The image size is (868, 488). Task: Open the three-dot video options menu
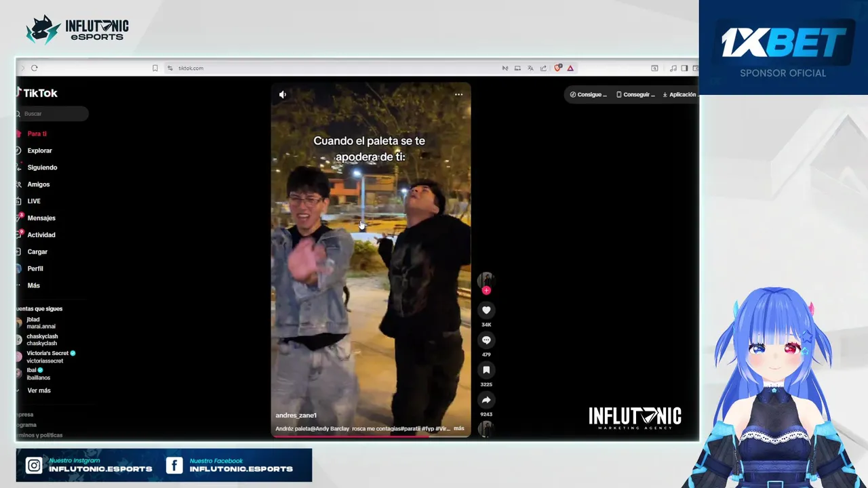458,94
